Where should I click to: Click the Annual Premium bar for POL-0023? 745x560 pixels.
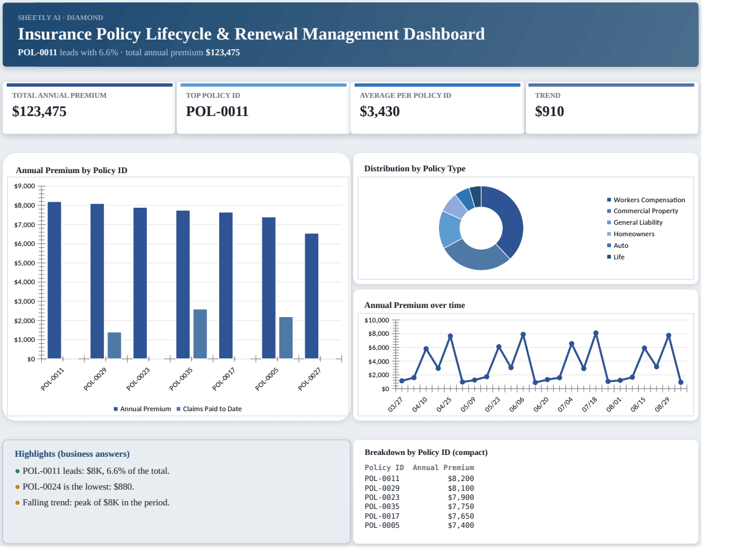[140, 283]
